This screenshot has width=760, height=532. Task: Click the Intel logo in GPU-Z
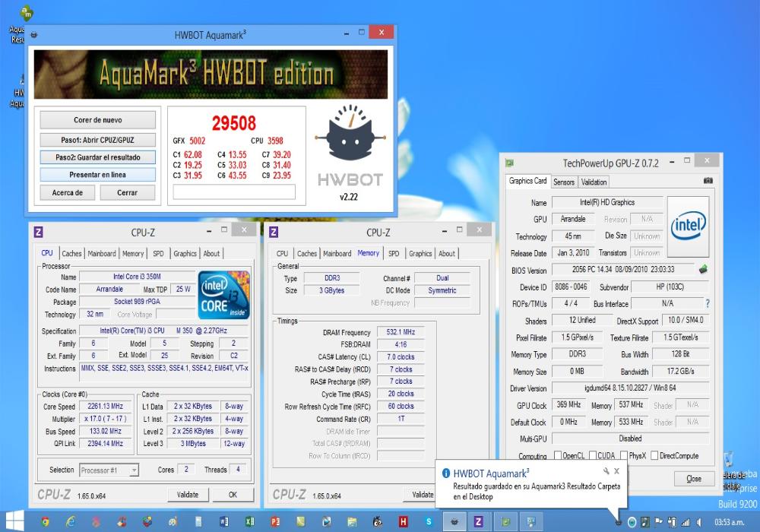pyautogui.click(x=689, y=226)
